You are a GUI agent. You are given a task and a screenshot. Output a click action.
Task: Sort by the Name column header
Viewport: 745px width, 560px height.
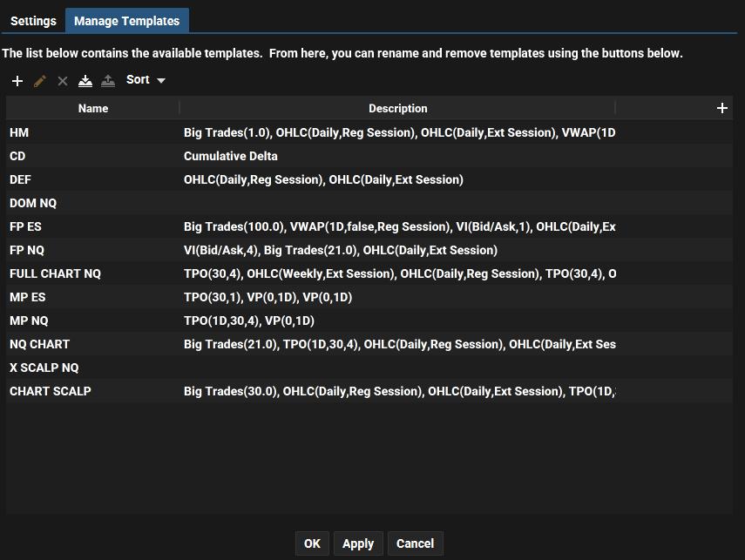93,108
